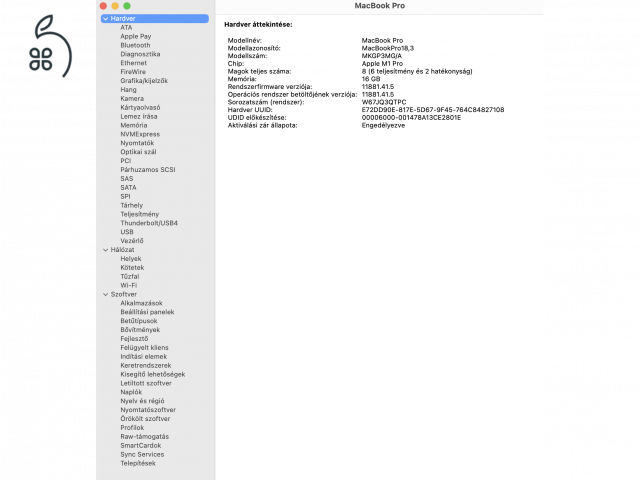Select Keretrendszerek in the sidebar
The width and height of the screenshot is (640, 480).
pos(146,366)
